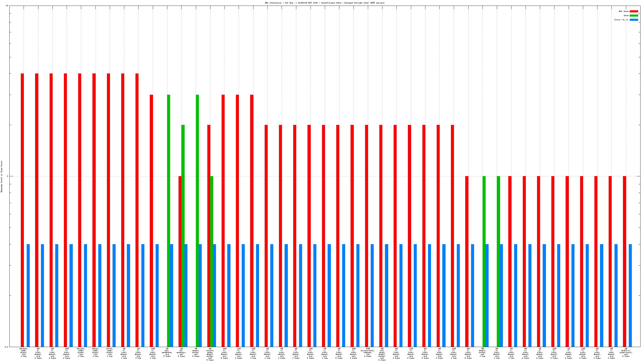Click the green bar above zen.spamhaus.org
The image size is (644, 362).
click(x=168, y=175)
